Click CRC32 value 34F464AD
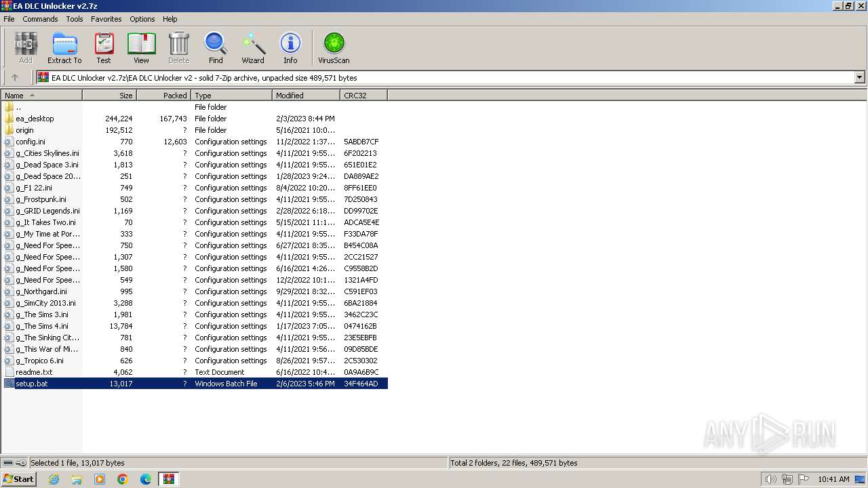Viewport: 868px width, 488px height. (x=361, y=384)
